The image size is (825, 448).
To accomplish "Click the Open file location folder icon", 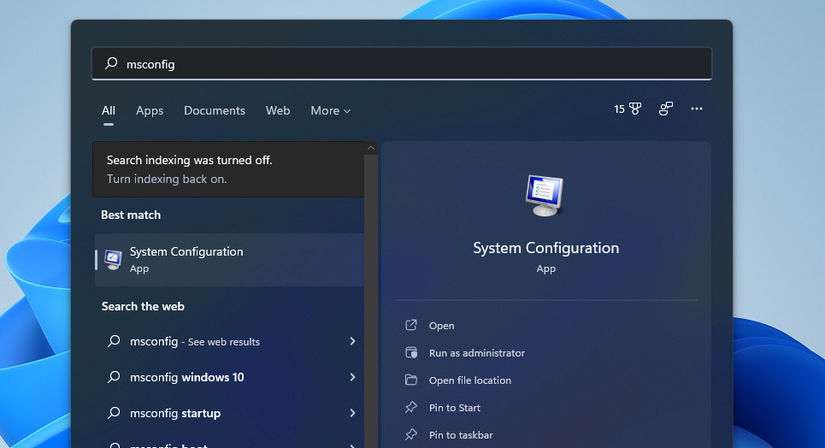I will click(x=411, y=380).
